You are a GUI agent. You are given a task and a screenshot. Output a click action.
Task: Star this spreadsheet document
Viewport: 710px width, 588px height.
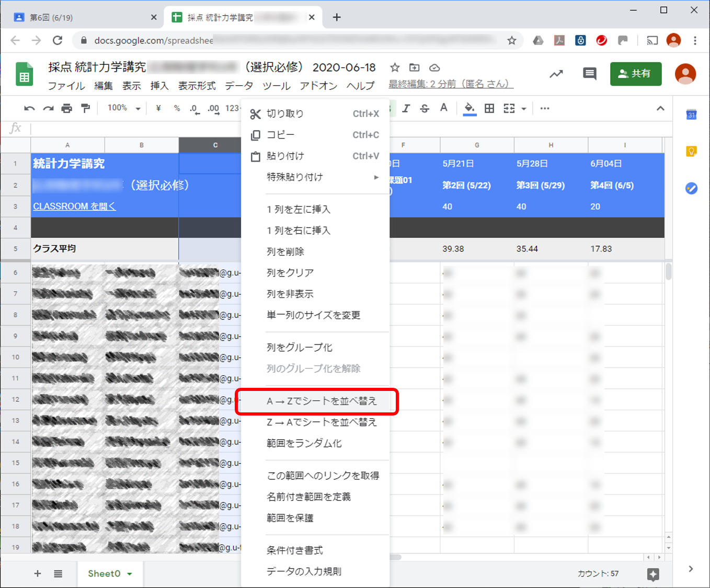point(395,67)
